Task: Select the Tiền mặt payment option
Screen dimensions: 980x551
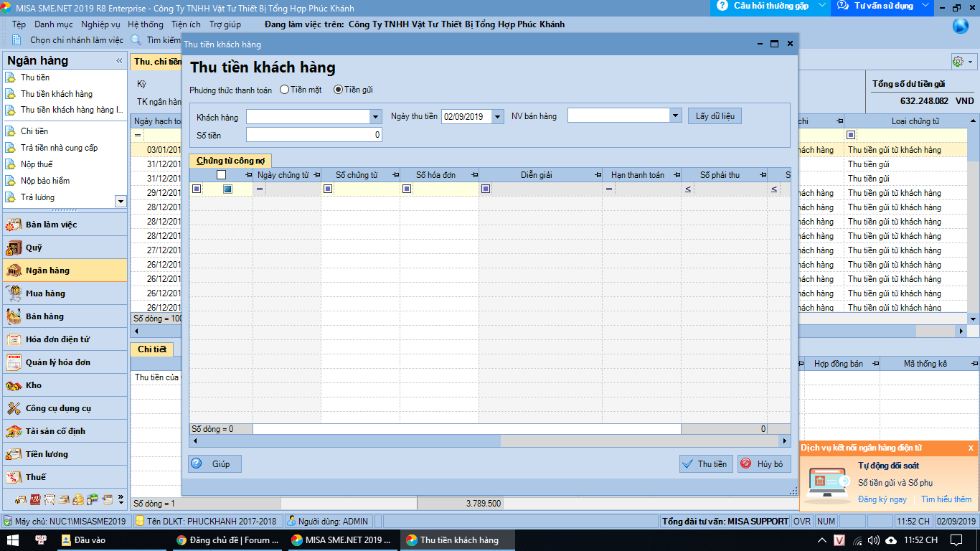Action: [285, 90]
